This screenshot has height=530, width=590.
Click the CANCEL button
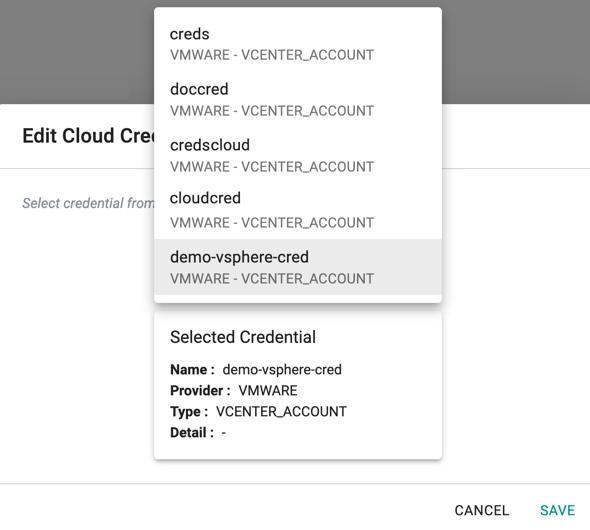[x=482, y=510]
